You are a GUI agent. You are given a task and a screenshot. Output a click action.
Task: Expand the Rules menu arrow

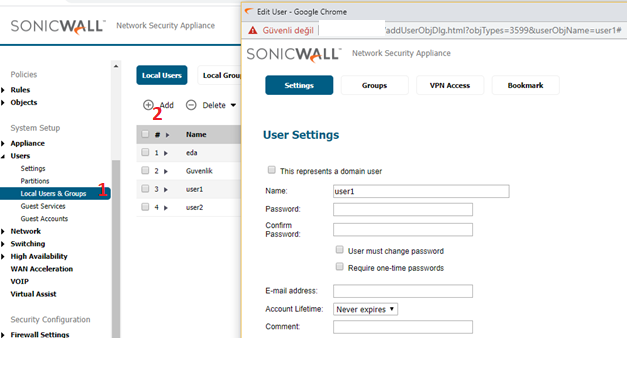point(3,90)
